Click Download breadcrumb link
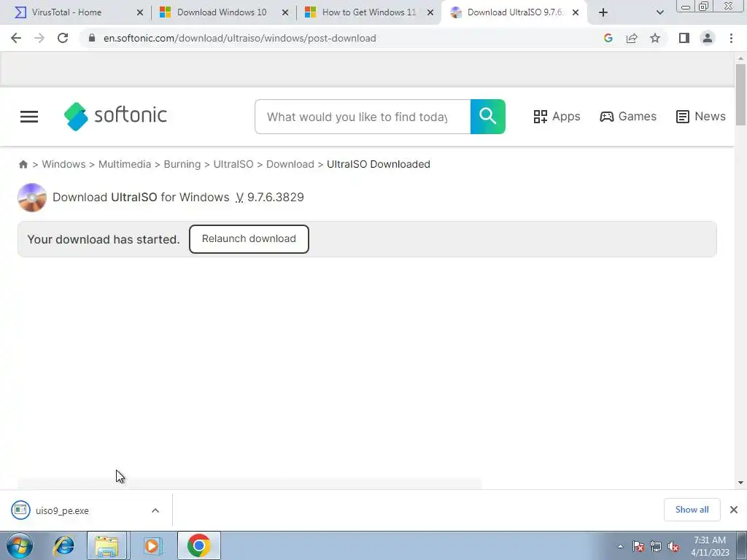The image size is (747, 560). (x=290, y=164)
